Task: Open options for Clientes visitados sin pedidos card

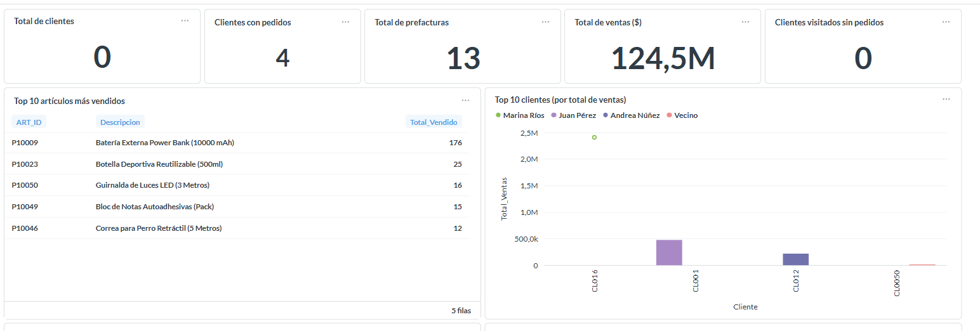Action: pyautogui.click(x=946, y=22)
